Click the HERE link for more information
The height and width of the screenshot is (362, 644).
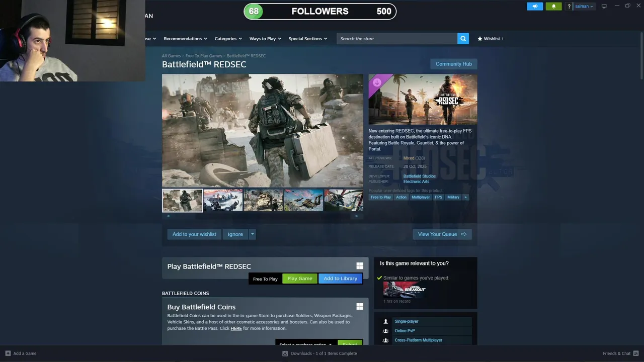point(236,328)
